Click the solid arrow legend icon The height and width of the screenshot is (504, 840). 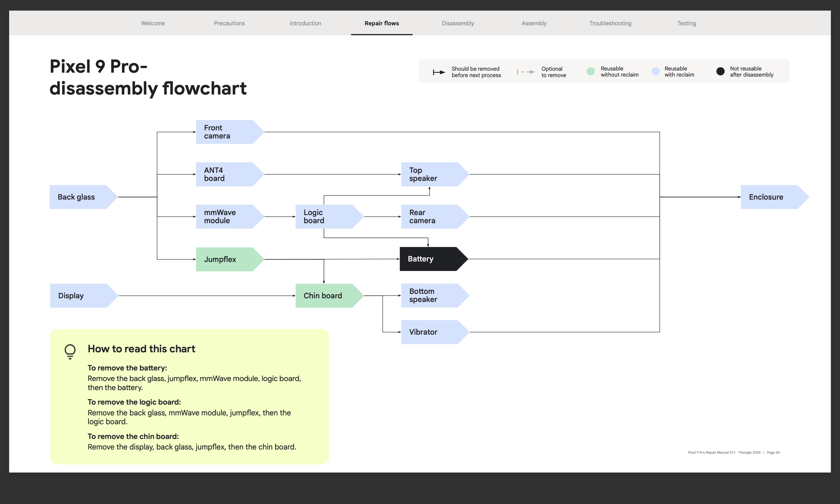[x=439, y=72]
